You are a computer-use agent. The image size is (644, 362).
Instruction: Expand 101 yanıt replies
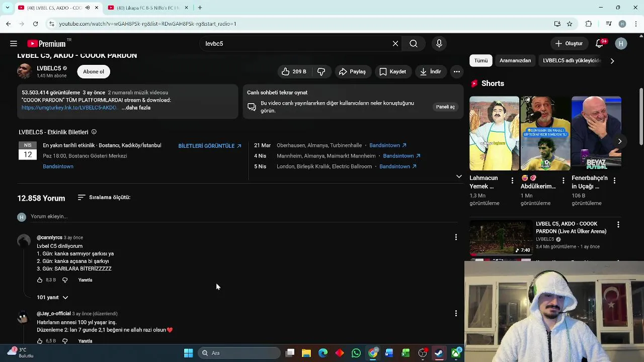coord(52,298)
